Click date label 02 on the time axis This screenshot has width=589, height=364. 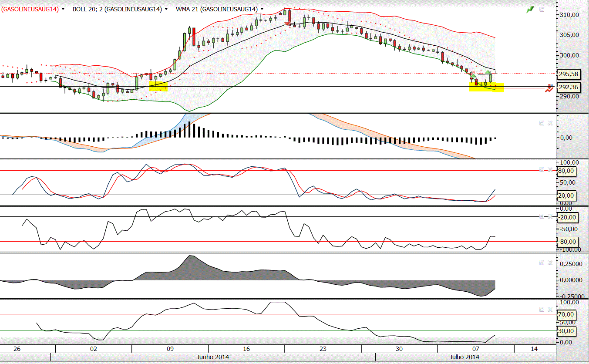pos(94,349)
